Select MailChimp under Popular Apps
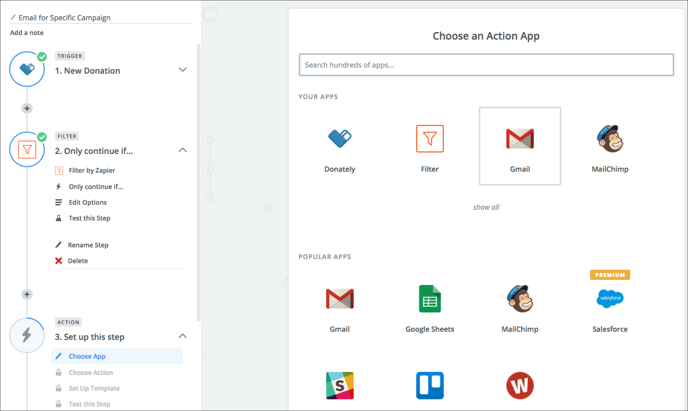The image size is (688, 411). click(520, 310)
